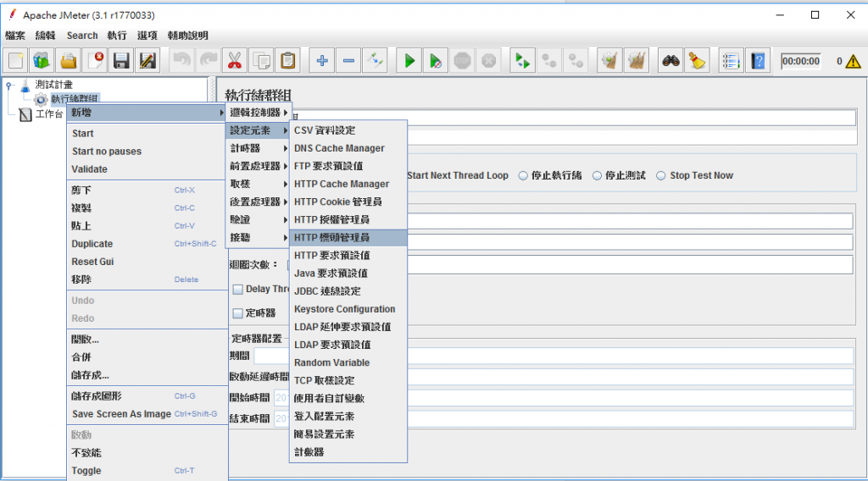Image resolution: width=868 pixels, height=481 pixels.
Task: Select Start no pauses in context menu
Action: point(147,152)
